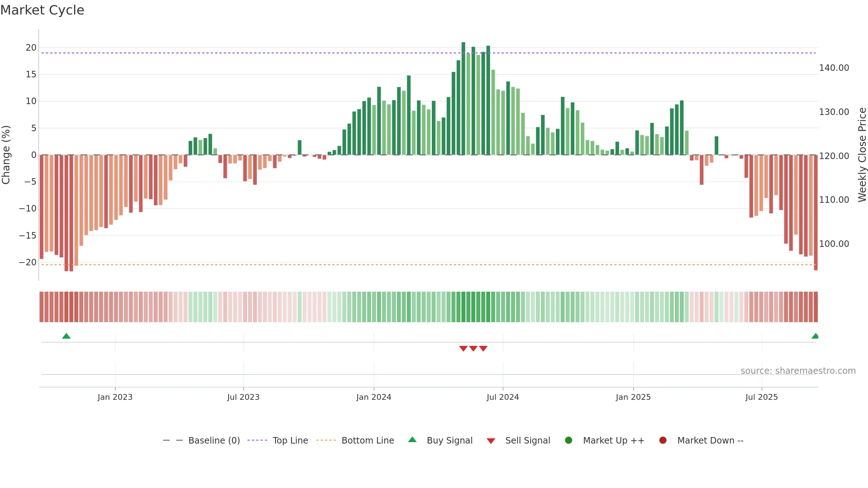Click the first red heatmap cell at far left
The width and height of the screenshot is (868, 488).
[42, 307]
